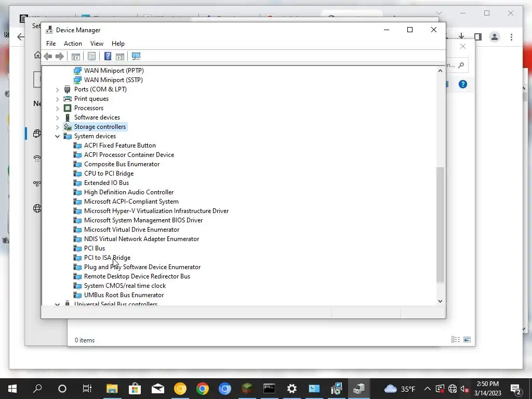Open the taskbar clock showing 2:50 PM
Image resolution: width=532 pixels, height=399 pixels.
487,389
